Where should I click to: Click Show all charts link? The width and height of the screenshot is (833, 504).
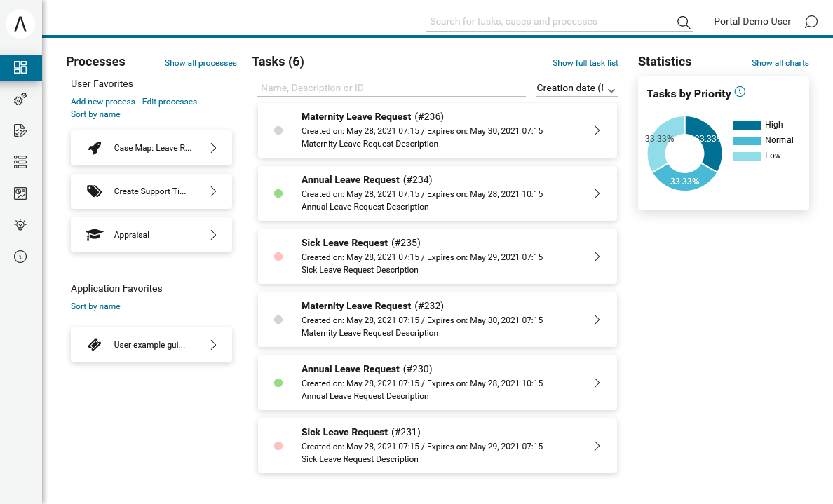coord(780,62)
